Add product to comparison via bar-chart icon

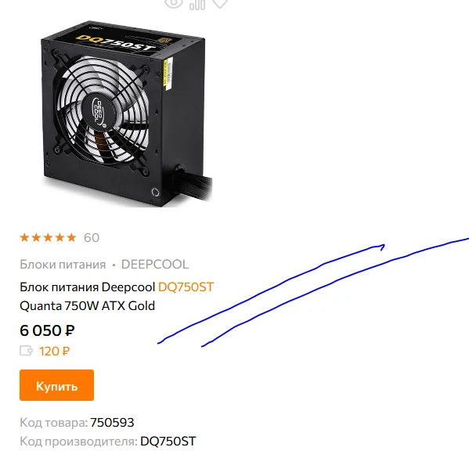(197, 4)
